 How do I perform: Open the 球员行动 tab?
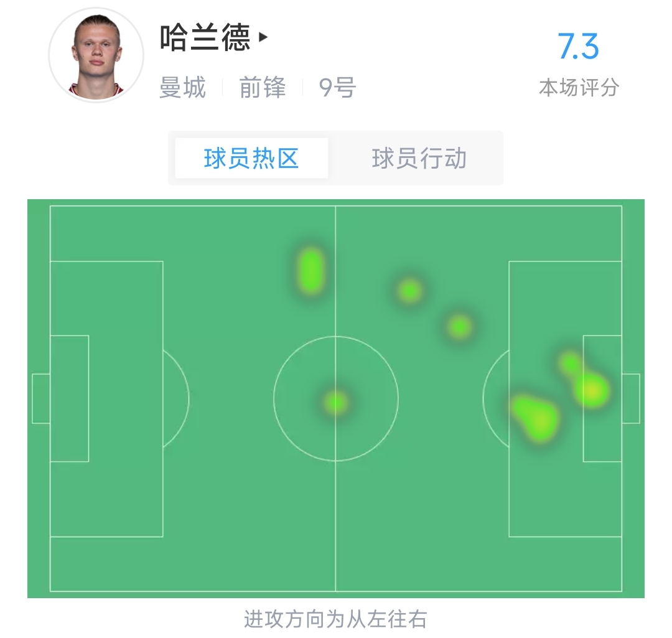tap(419, 158)
